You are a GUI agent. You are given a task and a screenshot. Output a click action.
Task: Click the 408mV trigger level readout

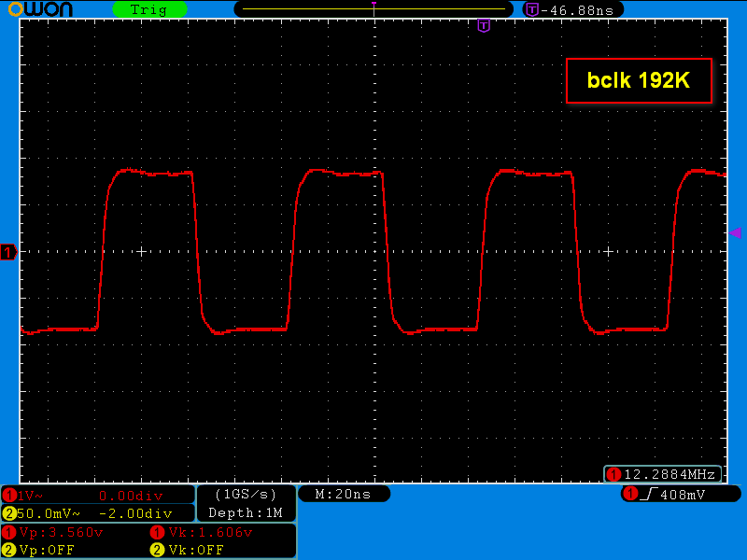point(683,495)
